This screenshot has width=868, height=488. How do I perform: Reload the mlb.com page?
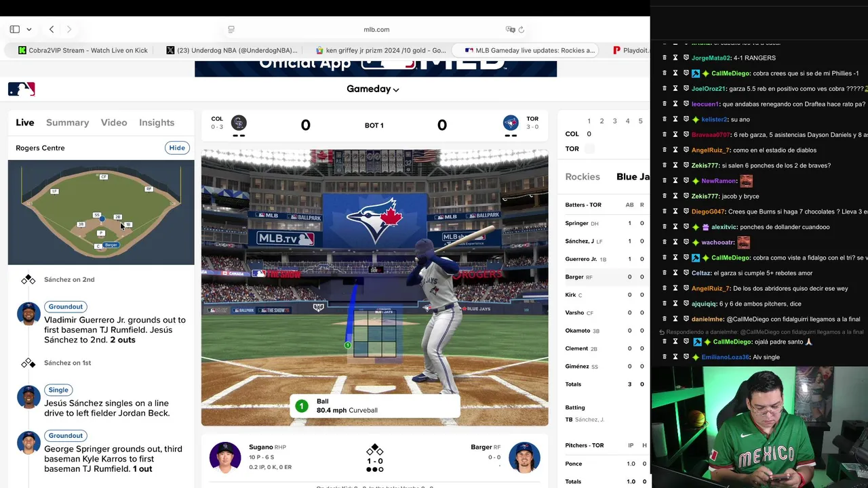click(521, 29)
